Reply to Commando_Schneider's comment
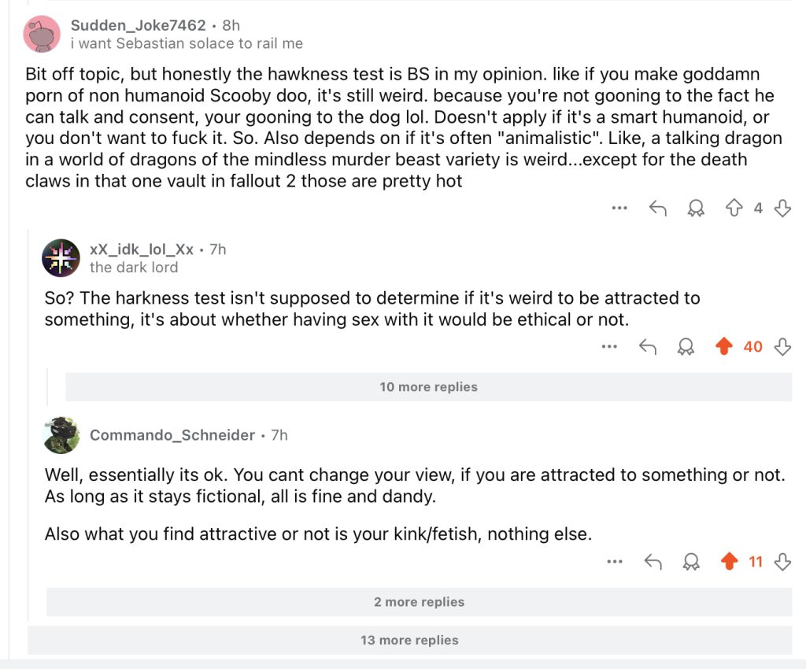 click(653, 562)
